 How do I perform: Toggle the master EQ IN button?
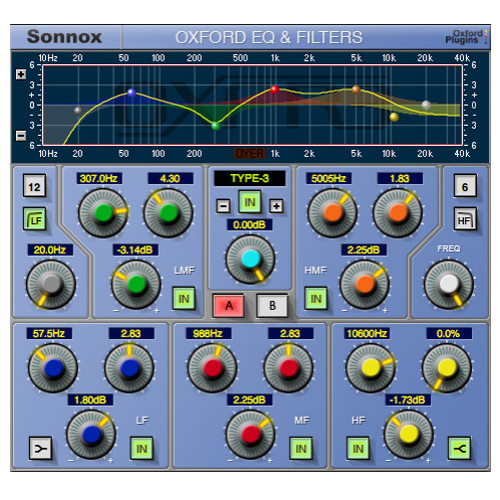pyautogui.click(x=250, y=202)
